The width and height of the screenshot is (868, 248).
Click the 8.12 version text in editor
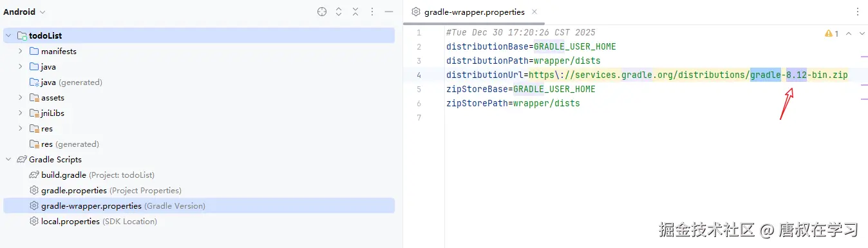click(797, 75)
